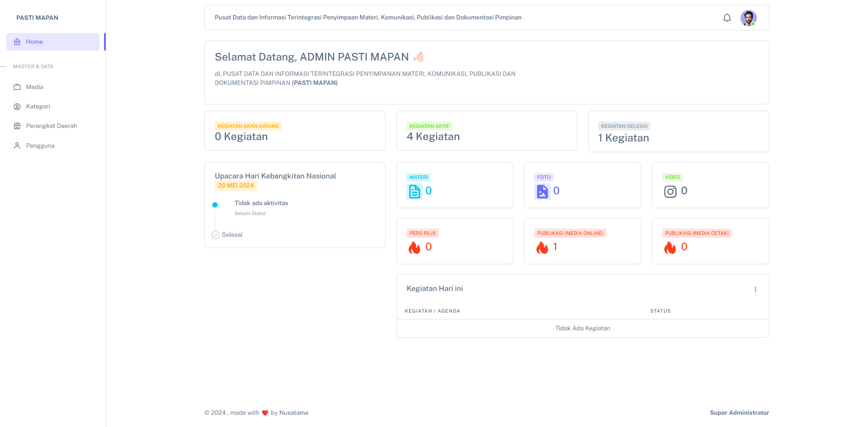Image resolution: width=868 pixels, height=427 pixels.
Task: Click the PERS RILIS label badge
Action: [423, 233]
